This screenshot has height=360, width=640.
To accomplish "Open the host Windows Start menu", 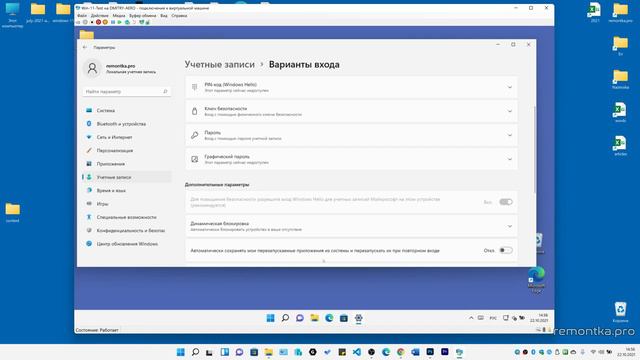I will point(180,352).
